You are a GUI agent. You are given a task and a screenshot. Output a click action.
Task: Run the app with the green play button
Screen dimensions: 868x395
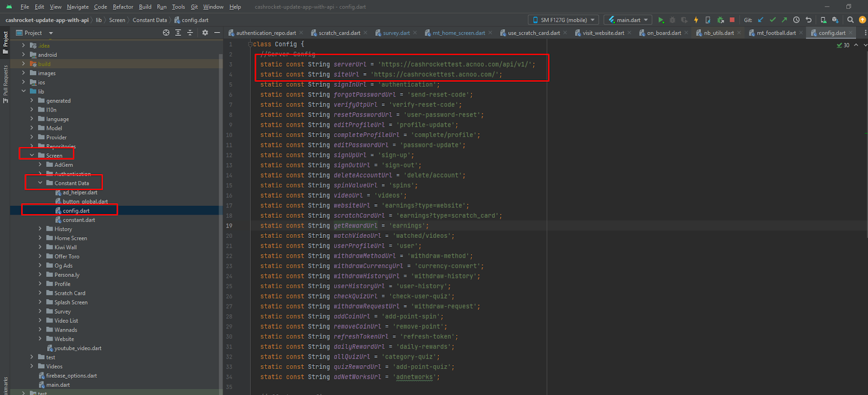tap(661, 20)
